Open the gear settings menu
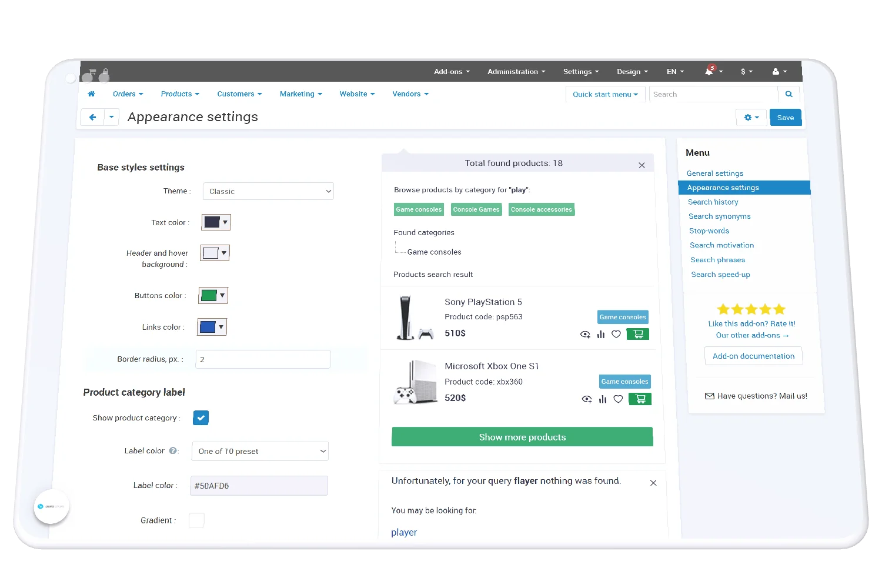Image resolution: width=882 pixels, height=588 pixels. pos(751,118)
